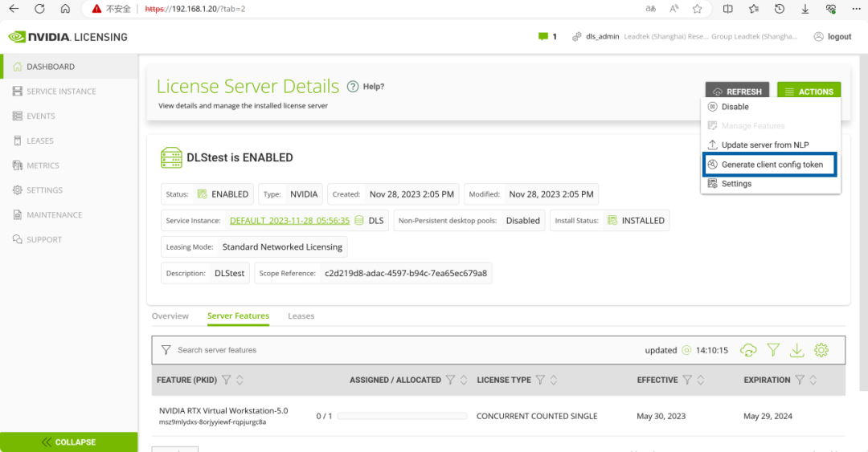Click the NVIDIA Licensing logo
Image resolution: width=868 pixels, height=452 pixels.
pyautogui.click(x=68, y=37)
